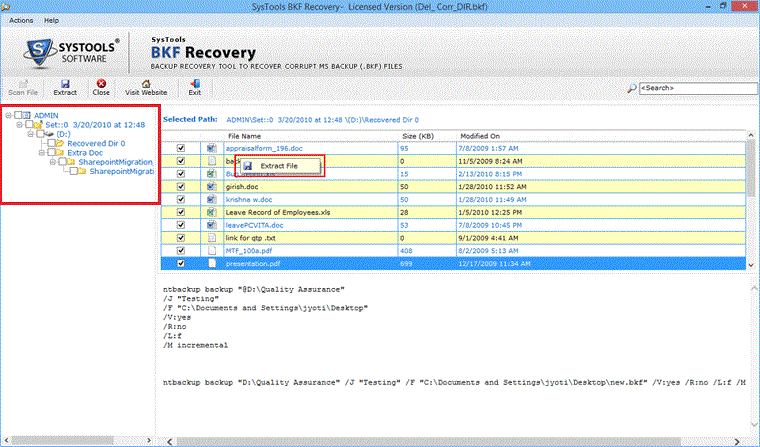The height and width of the screenshot is (447, 760).
Task: Click the magnifier icon beside search box
Action: (x=632, y=88)
